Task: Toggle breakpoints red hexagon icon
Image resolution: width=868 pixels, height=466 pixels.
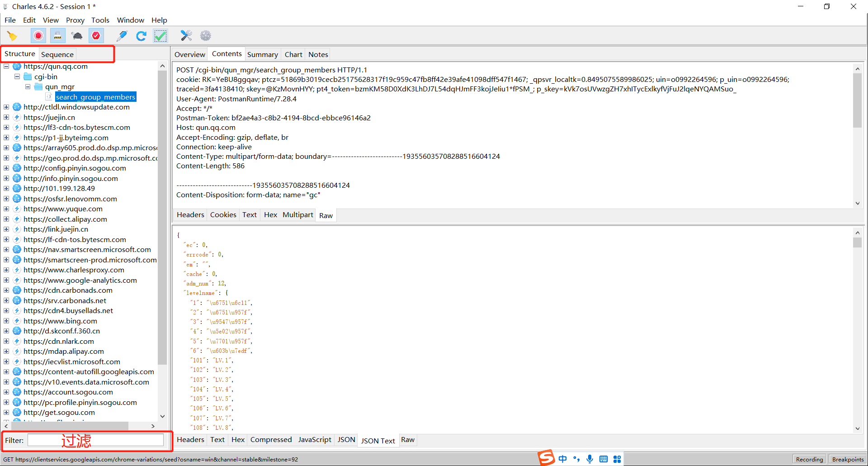Action: tap(96, 36)
